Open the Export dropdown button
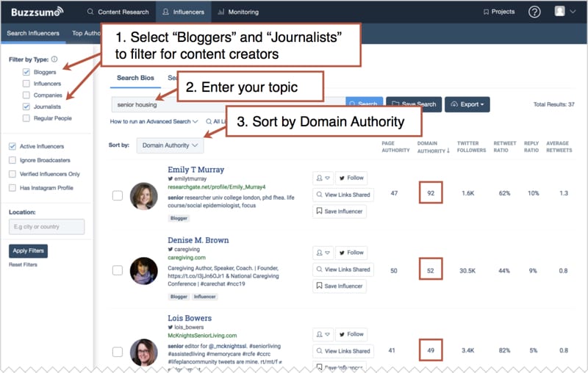Screen dimensions: 588x373 coord(467,104)
